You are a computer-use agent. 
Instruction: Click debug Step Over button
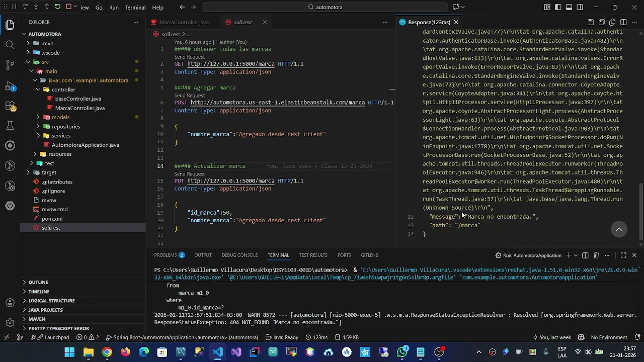click(x=25, y=7)
